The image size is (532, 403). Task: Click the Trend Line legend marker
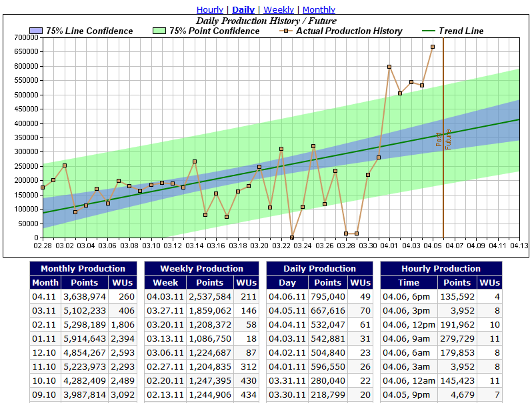428,31
